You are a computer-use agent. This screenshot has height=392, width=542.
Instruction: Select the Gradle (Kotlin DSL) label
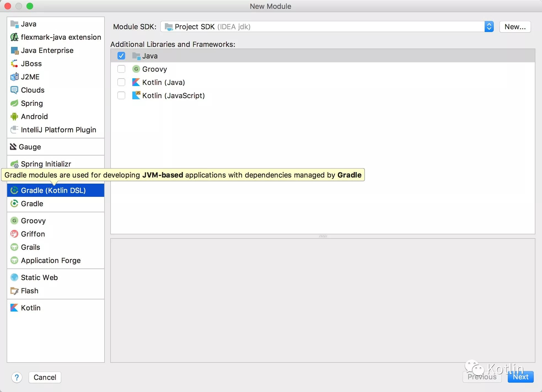[53, 190]
